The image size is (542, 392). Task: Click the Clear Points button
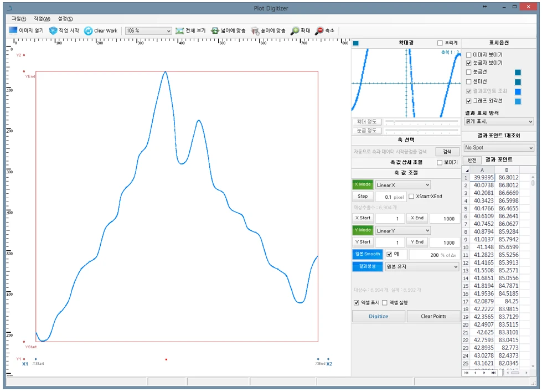pyautogui.click(x=433, y=316)
